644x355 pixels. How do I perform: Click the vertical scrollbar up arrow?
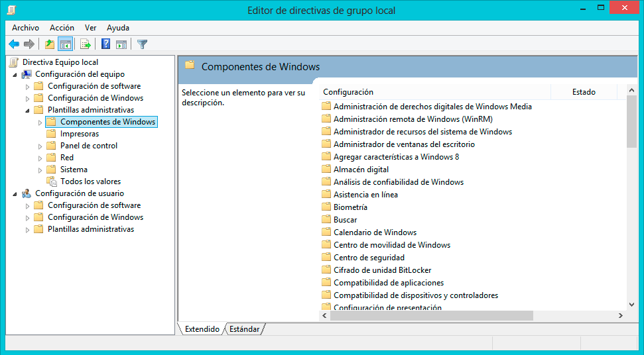pos(631,90)
